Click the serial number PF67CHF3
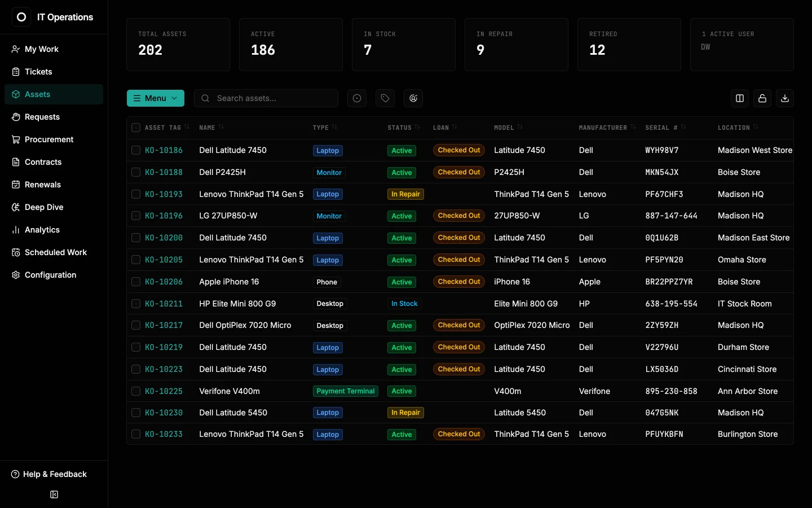812x508 pixels. click(x=664, y=194)
